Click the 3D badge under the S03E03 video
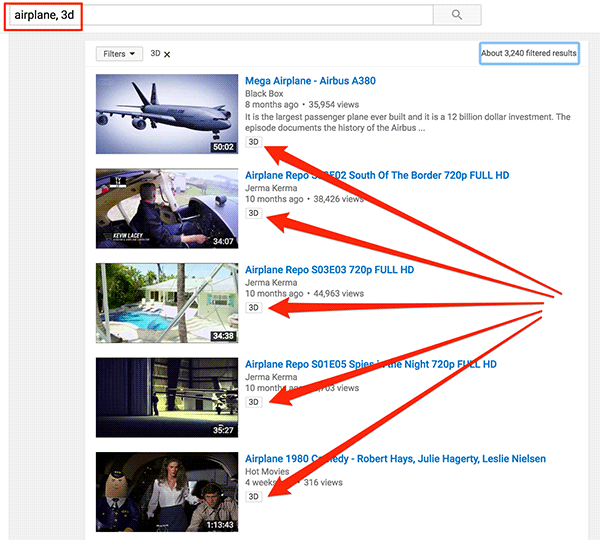Image resolution: width=600 pixels, height=540 pixels. [254, 308]
